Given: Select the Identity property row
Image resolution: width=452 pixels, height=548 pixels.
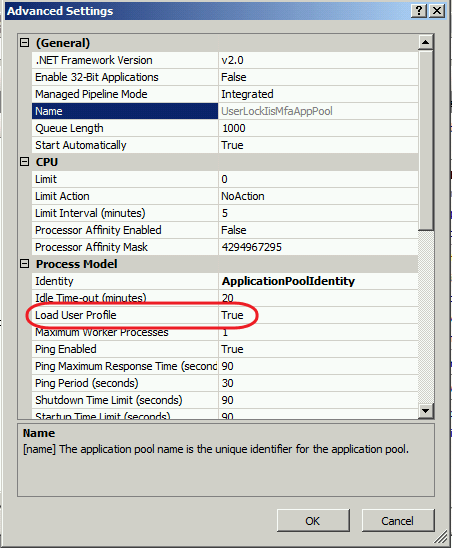Looking at the screenshot, I should coord(225,281).
